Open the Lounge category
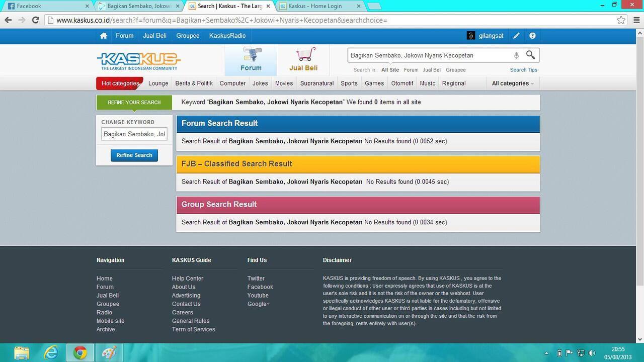The image size is (644, 362). coord(158,83)
